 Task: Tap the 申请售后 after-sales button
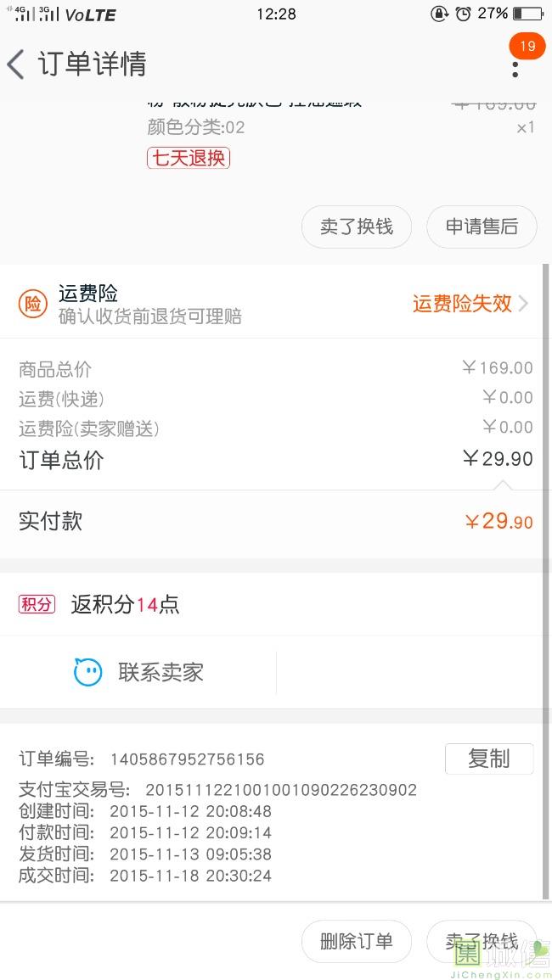[482, 227]
